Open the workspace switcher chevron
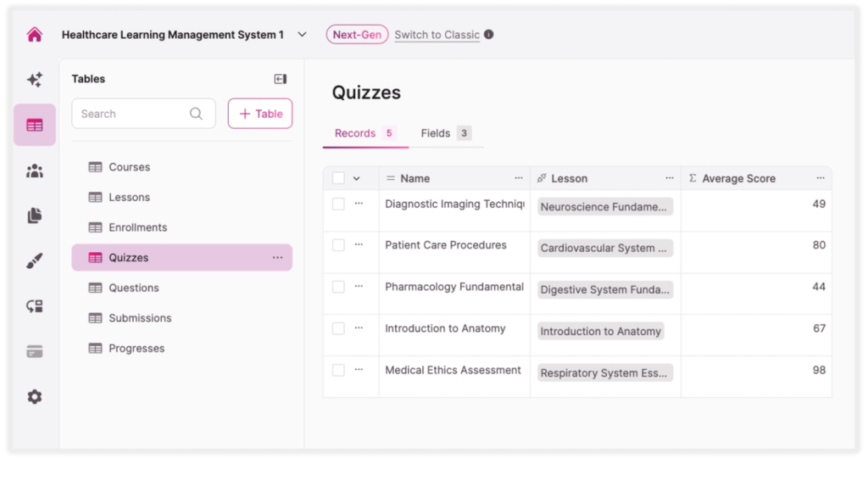 pos(302,35)
